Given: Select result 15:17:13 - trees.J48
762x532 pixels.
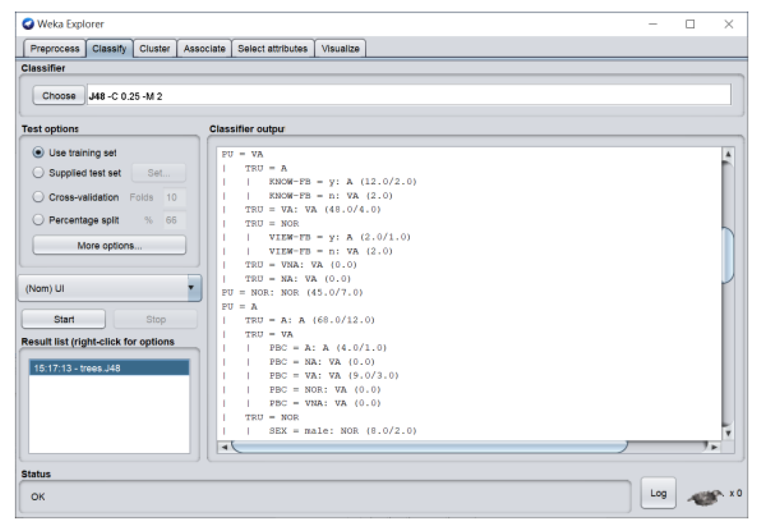Looking at the screenshot, I should (x=109, y=368).
